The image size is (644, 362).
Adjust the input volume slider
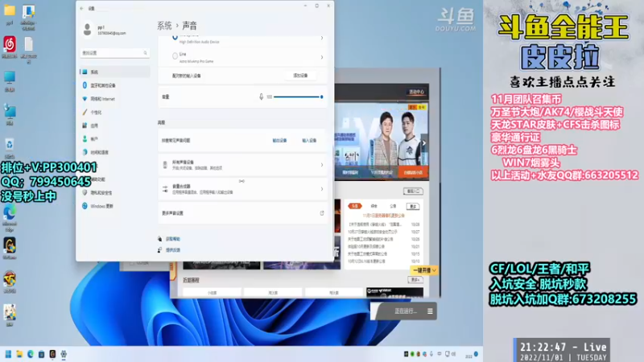(x=298, y=97)
